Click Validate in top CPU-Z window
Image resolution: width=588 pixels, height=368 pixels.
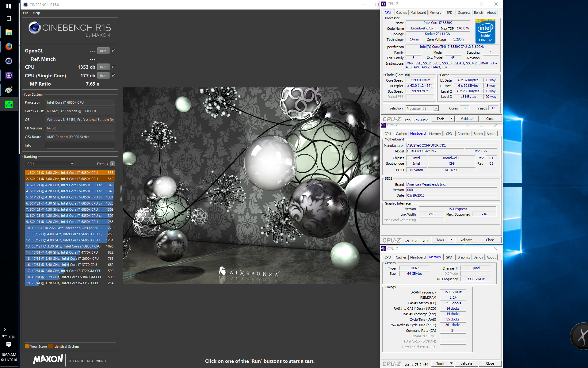467,119
